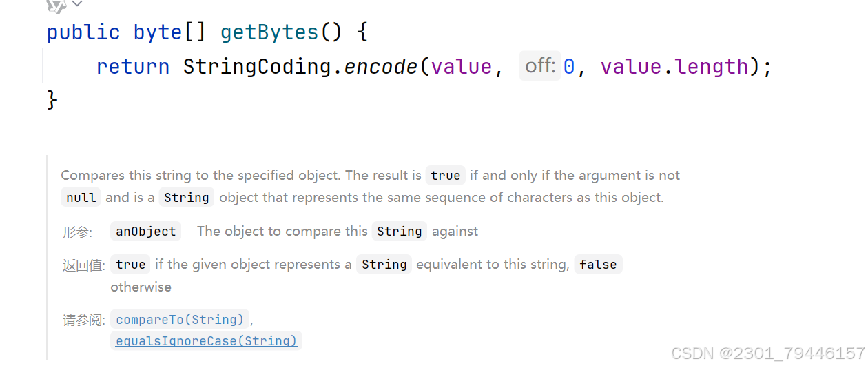Open the compareTo(String) reference link
The width and height of the screenshot is (868, 368).
click(x=180, y=319)
